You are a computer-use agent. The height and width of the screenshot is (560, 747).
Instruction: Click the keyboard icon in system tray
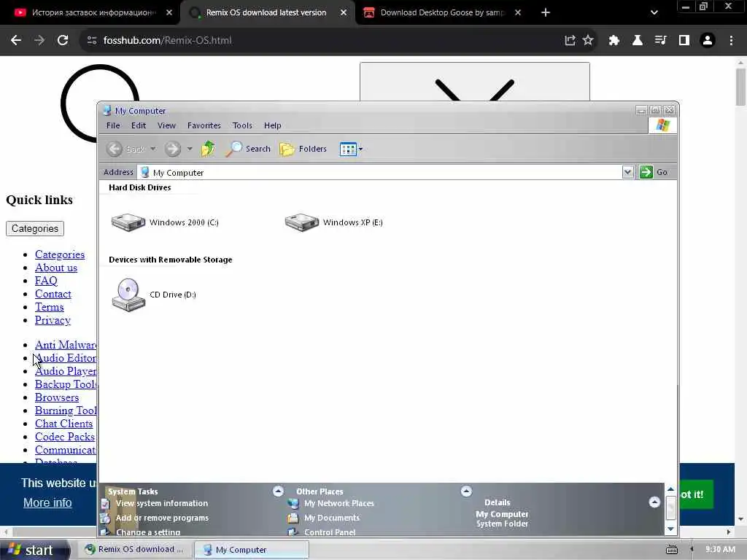[672, 550]
